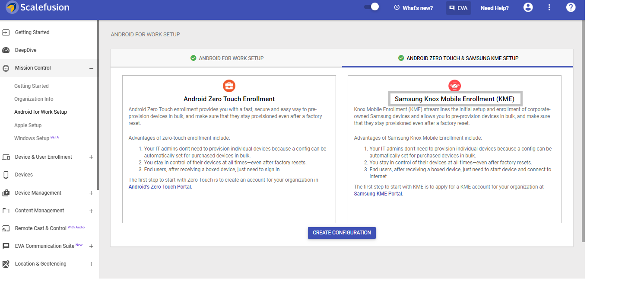Switch to Android Zero Touch & Samsung KME tab

458,58
